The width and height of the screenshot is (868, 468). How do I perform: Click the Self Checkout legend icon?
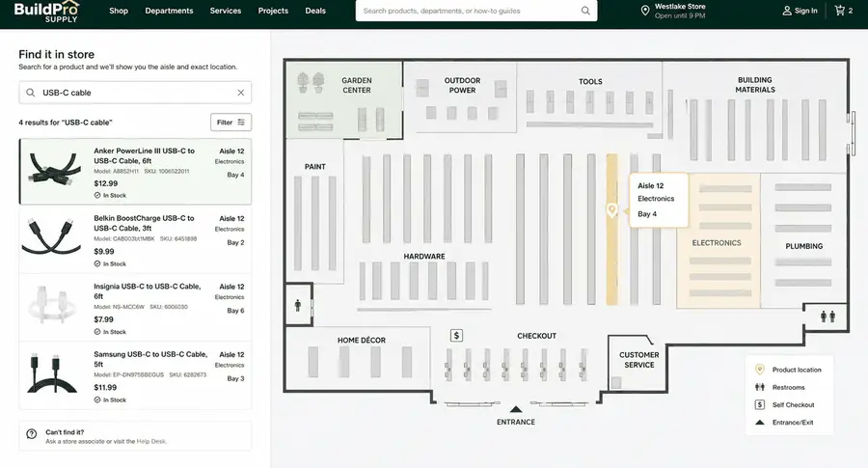[x=760, y=405]
